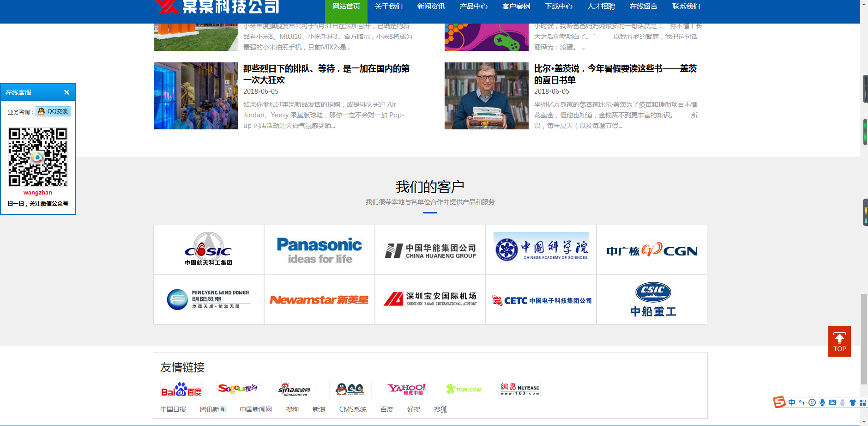Image resolution: width=868 pixels, height=426 pixels.
Task: Open the NetEase 163 logo link
Action: pyautogui.click(x=519, y=389)
